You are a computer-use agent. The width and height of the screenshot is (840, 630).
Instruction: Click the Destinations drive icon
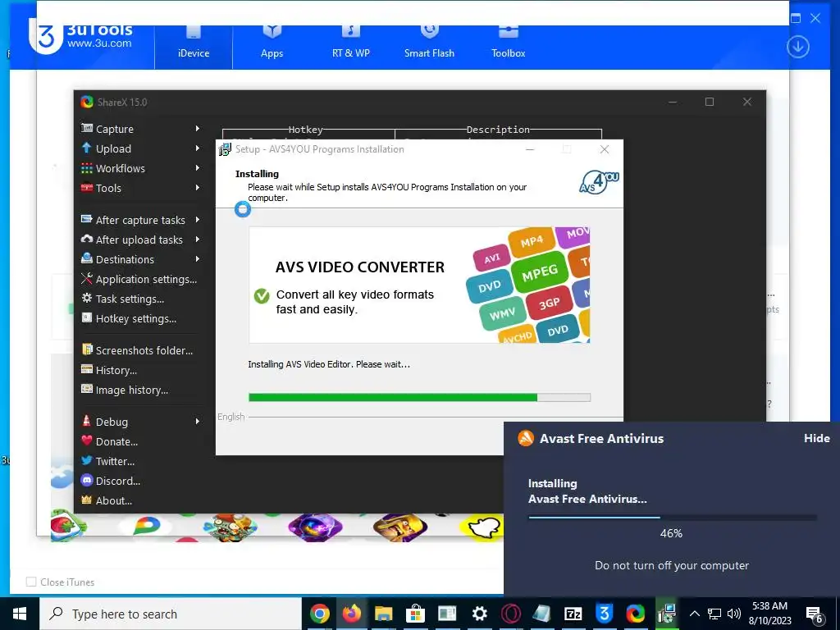[86, 258]
